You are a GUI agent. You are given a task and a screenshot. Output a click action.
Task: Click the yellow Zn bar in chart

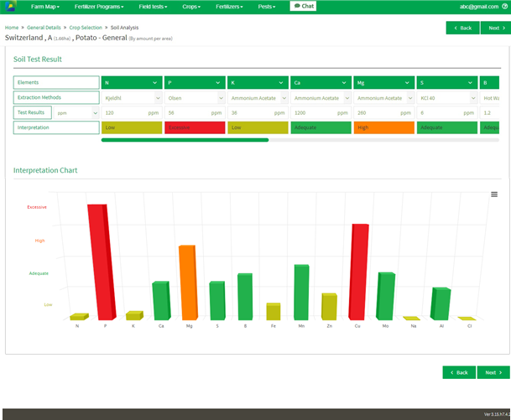pos(329,307)
